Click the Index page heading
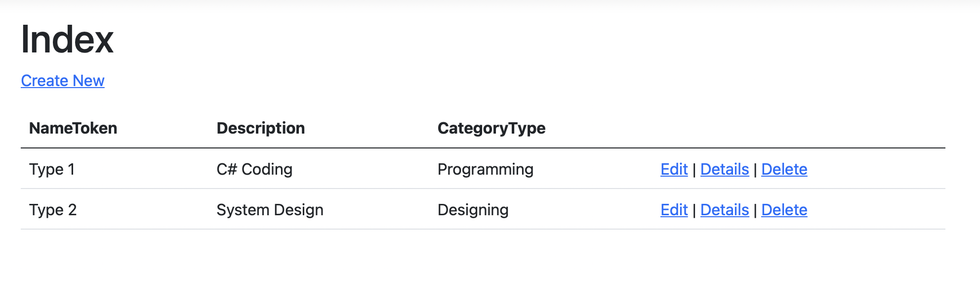Viewport: 980px width, 286px height. coord(67,40)
